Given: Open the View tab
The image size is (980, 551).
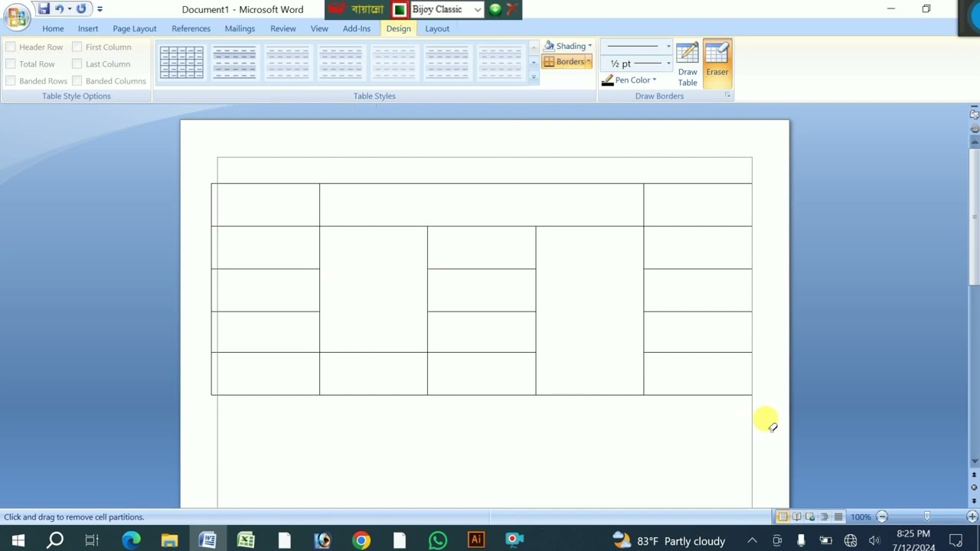Looking at the screenshot, I should coord(319,28).
